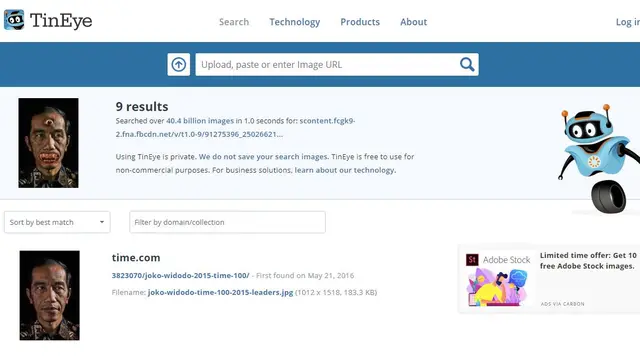Click the Log in link
640x360 pixels.
pyautogui.click(x=628, y=22)
